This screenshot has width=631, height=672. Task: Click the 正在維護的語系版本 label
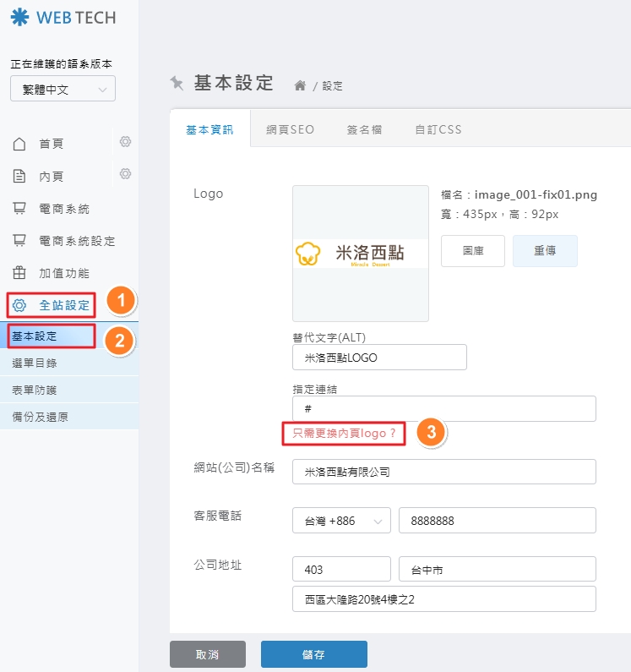(62, 64)
